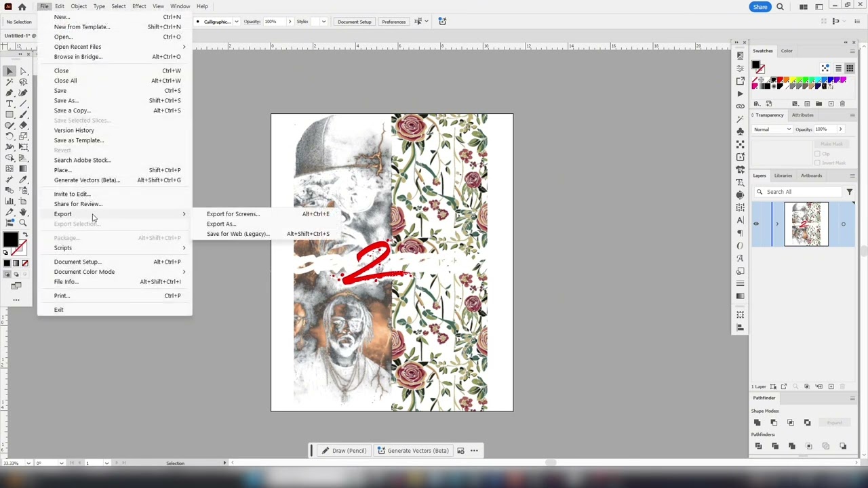Image resolution: width=868 pixels, height=488 pixels.
Task: Expand the layer's sublayers chevron
Action: tap(777, 224)
